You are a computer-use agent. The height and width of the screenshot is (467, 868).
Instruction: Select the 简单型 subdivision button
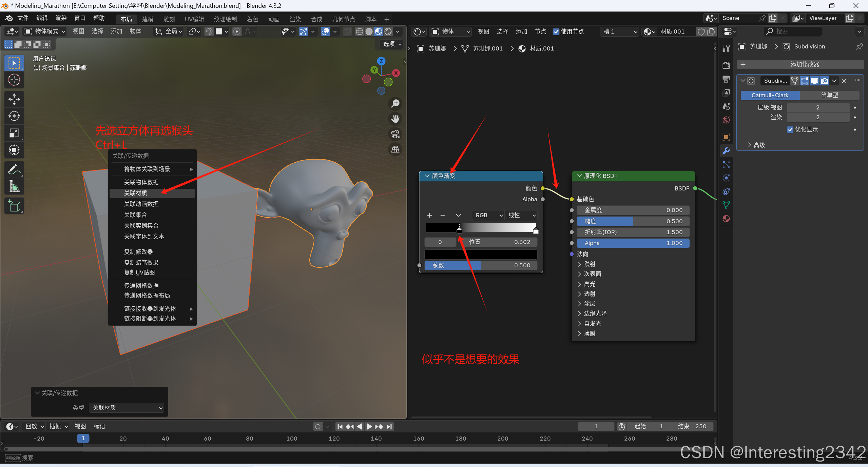tap(829, 95)
